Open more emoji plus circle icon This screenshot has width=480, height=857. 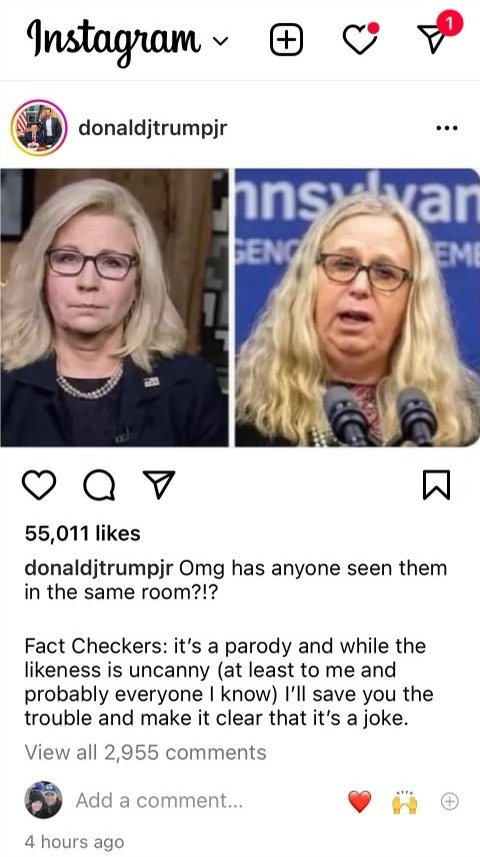pos(449,801)
